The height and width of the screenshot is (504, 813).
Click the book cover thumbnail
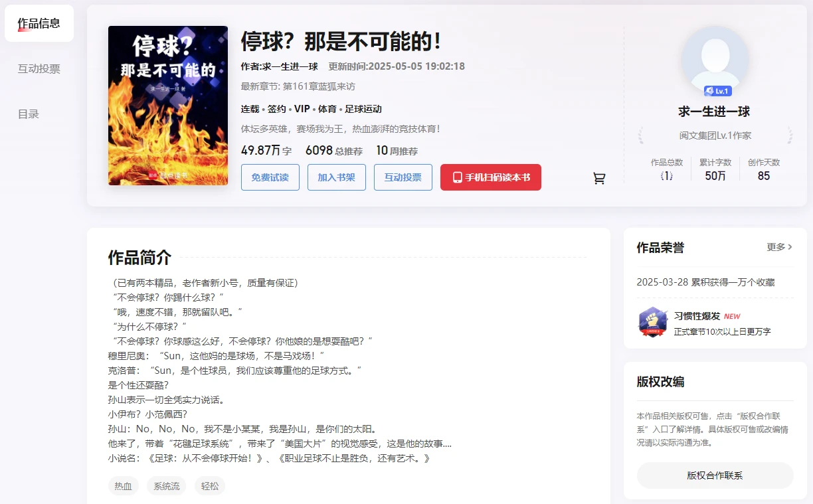tap(167, 106)
